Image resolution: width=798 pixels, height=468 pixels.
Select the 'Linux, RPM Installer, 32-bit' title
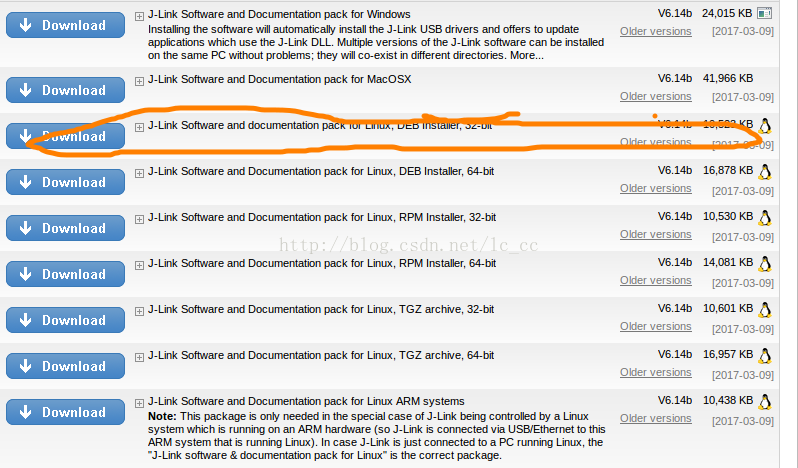430,217
